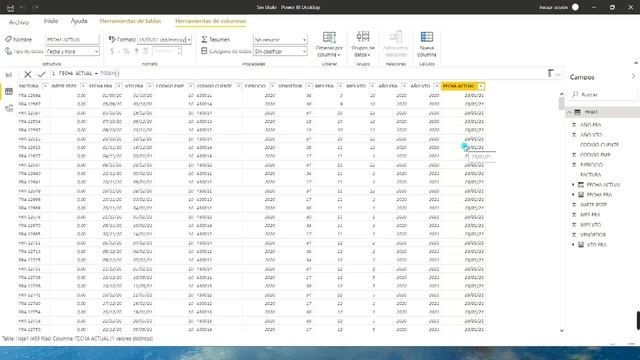Expand the FECHA FRA field hierarchy

click(x=573, y=195)
